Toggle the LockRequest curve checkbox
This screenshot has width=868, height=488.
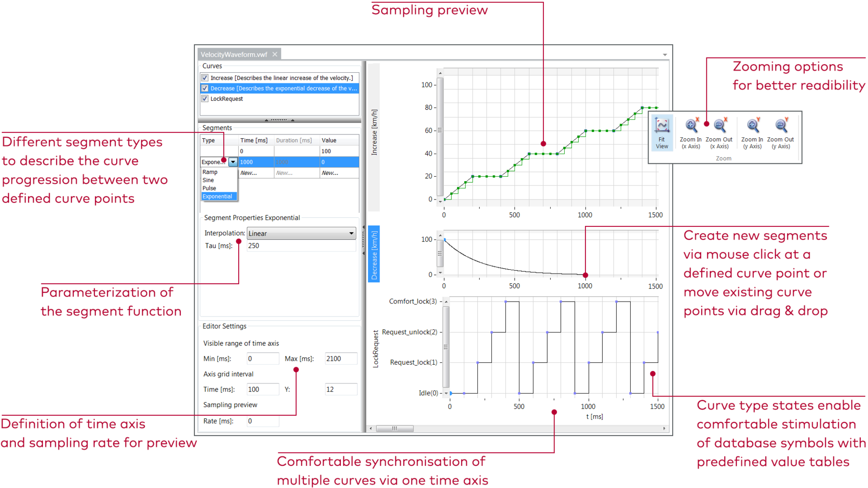(205, 99)
